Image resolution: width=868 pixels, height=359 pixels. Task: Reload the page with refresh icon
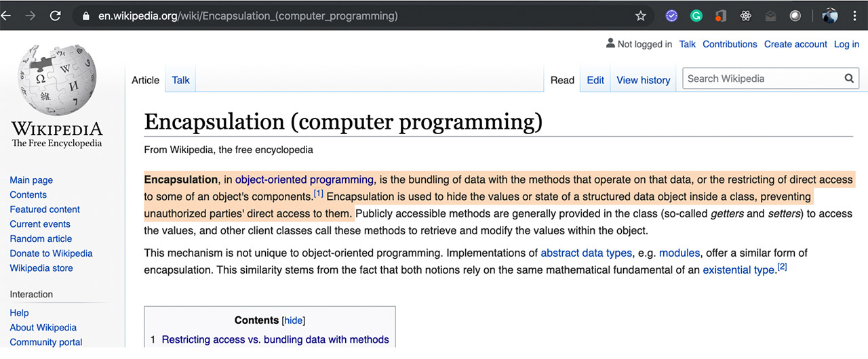[56, 15]
